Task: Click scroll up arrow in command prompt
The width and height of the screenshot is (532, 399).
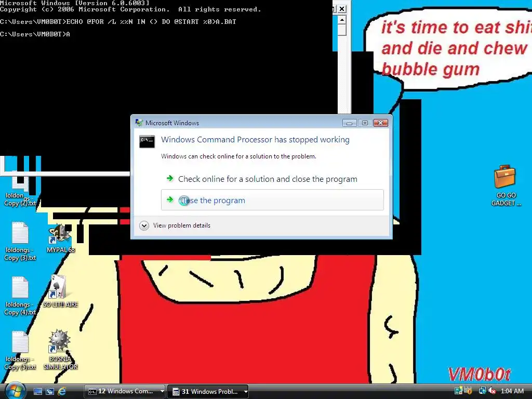Action: point(342,20)
